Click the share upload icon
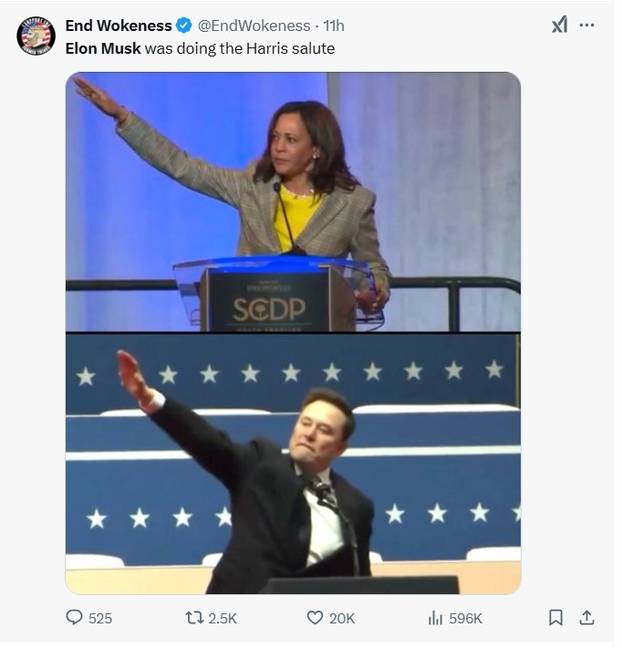 (587, 618)
